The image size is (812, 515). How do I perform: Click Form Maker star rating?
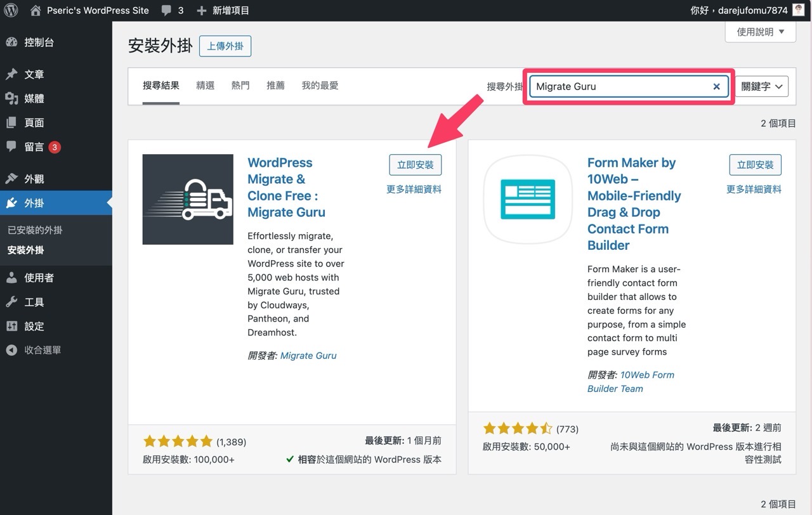tap(518, 429)
